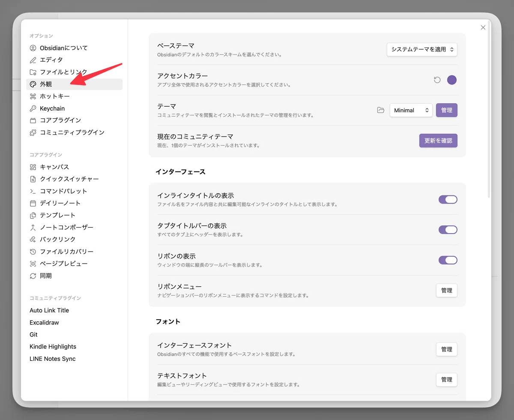Click the ノートコンポーザー merge icon
Viewport: 514px width, 420px height.
pos(33,228)
